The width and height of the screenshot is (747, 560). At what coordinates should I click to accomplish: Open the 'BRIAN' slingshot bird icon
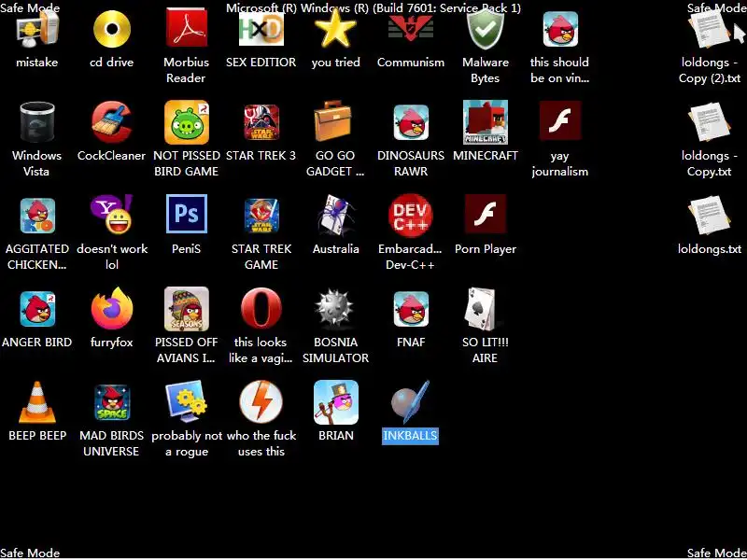click(x=336, y=402)
